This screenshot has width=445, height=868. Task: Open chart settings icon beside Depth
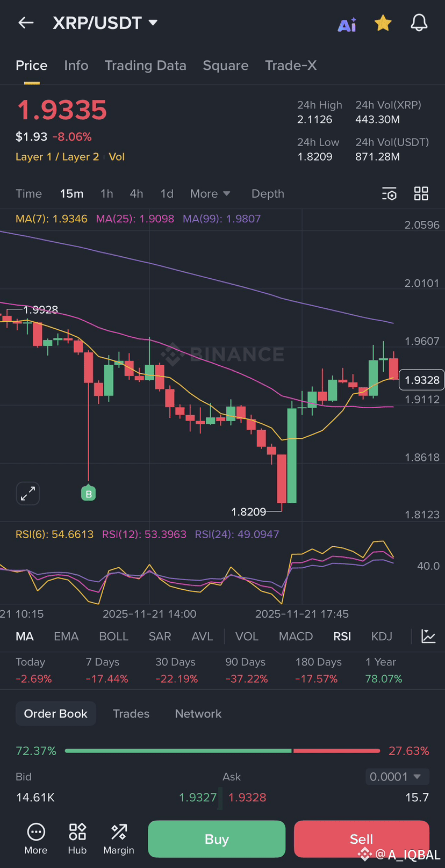point(389,194)
